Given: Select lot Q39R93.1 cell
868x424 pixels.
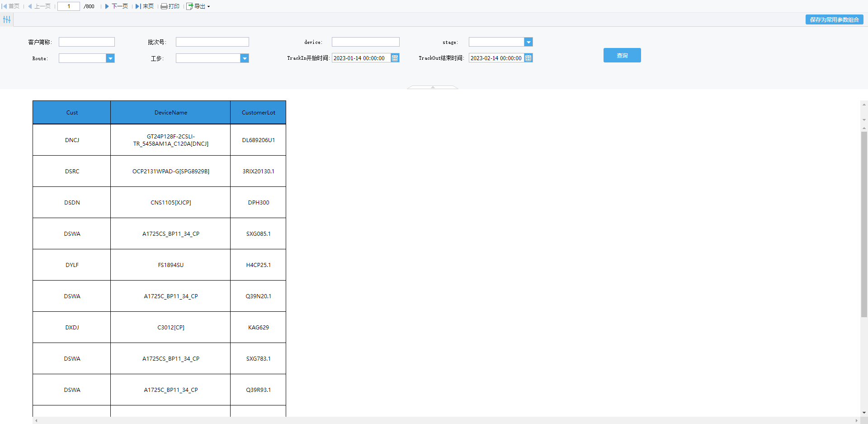Looking at the screenshot, I should pos(258,390).
